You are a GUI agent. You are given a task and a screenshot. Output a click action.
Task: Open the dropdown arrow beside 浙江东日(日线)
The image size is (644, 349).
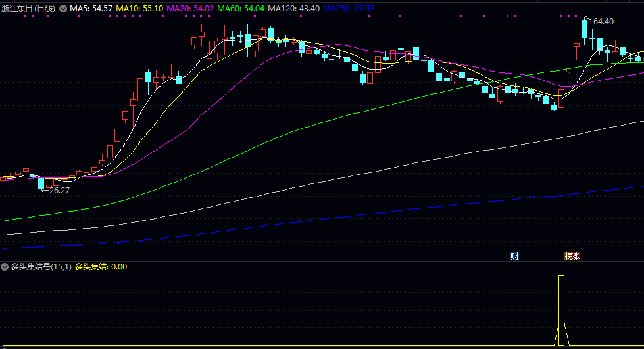click(x=63, y=8)
